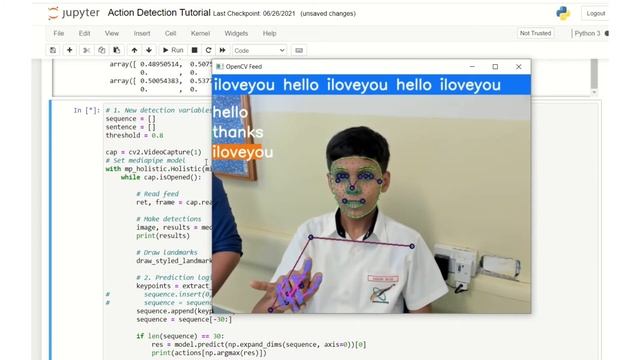Click the In [*] cell prompt
640x360 pixels.
tap(86, 110)
